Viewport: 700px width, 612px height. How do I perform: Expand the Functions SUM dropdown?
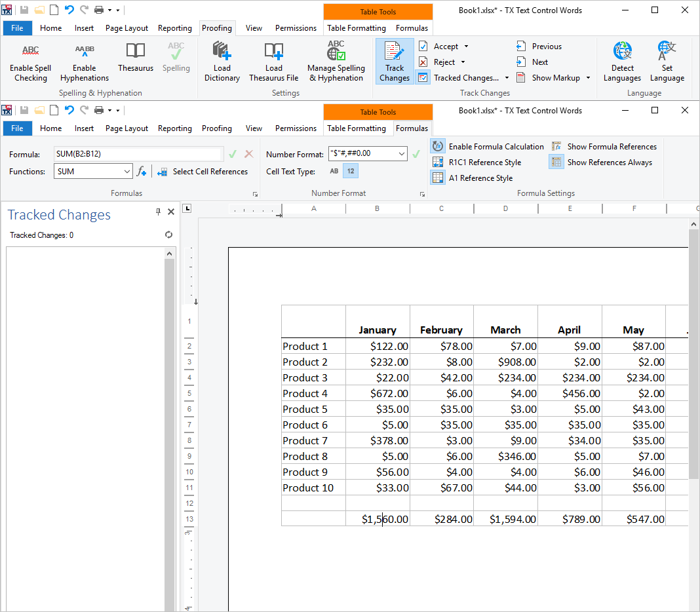coord(128,170)
